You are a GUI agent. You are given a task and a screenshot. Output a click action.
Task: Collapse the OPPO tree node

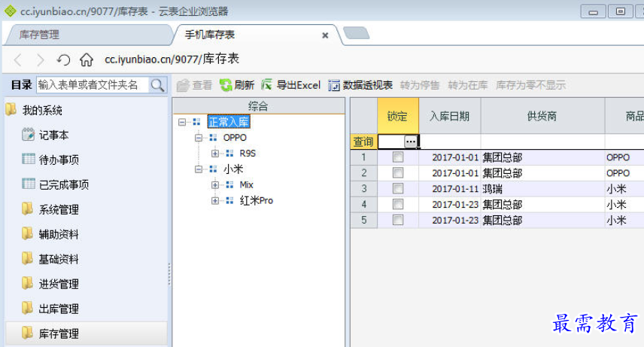click(x=199, y=138)
